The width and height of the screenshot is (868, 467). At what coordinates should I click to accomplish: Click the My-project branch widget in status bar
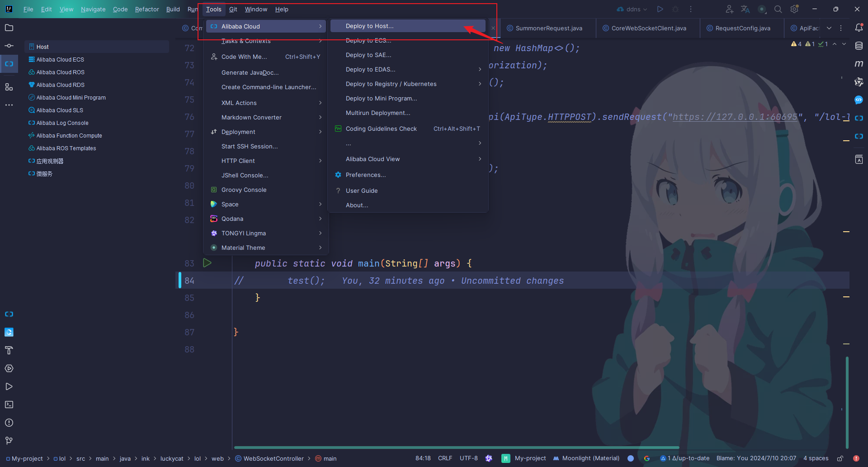point(524,458)
